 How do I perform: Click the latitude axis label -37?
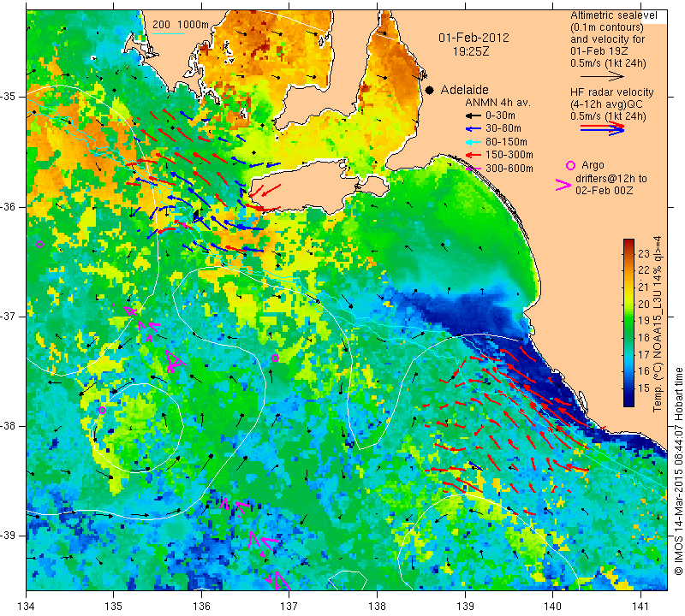pyautogui.click(x=9, y=316)
